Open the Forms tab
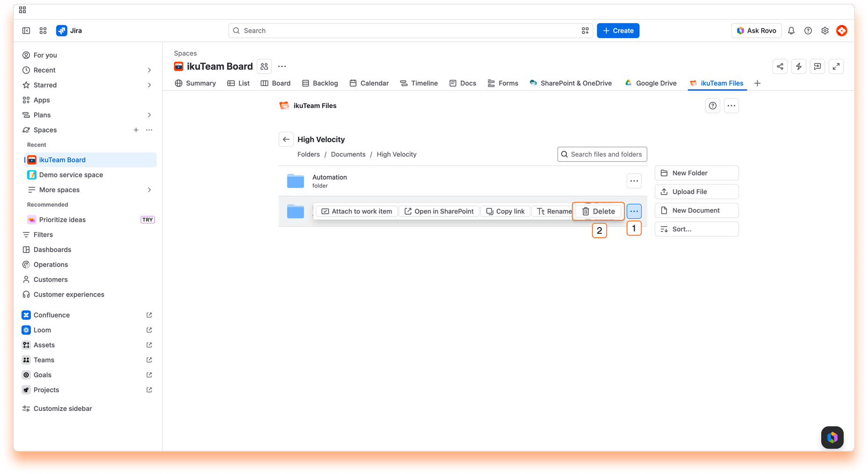 [x=503, y=83]
